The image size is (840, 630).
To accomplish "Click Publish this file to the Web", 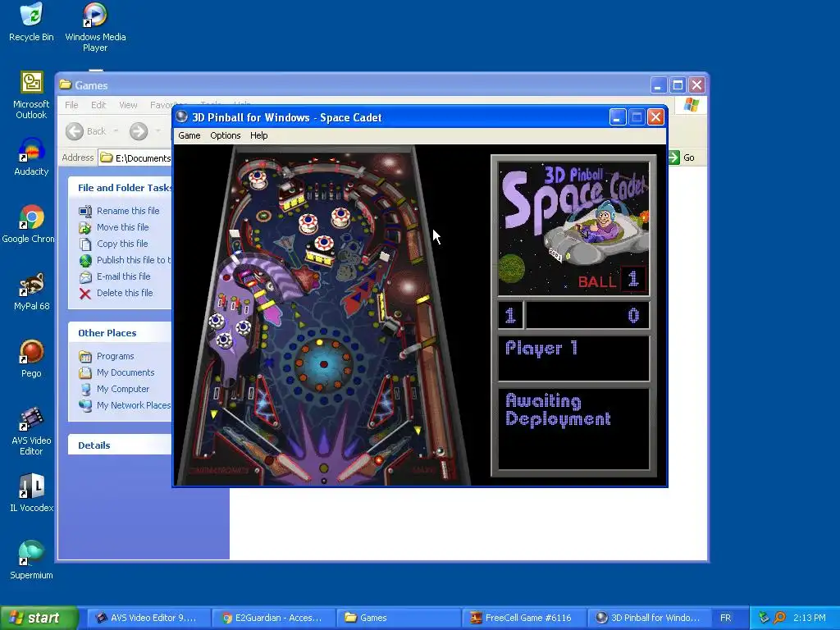I will 134,260.
